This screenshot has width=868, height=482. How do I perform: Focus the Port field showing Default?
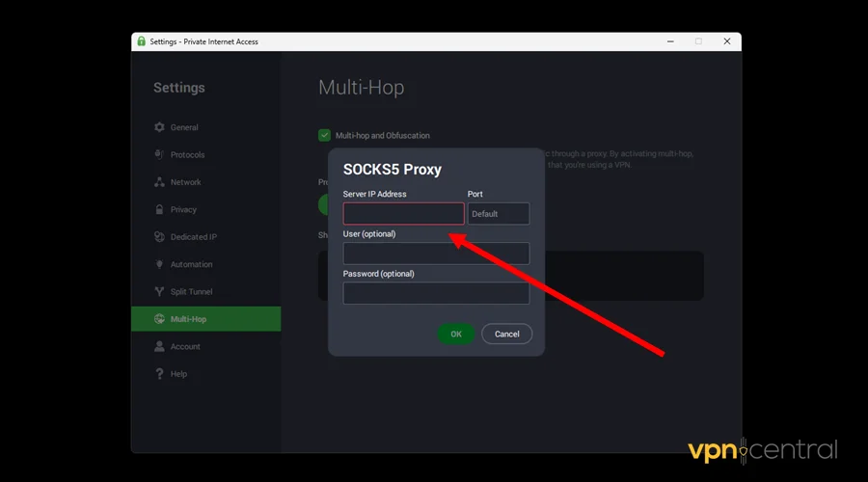click(499, 214)
